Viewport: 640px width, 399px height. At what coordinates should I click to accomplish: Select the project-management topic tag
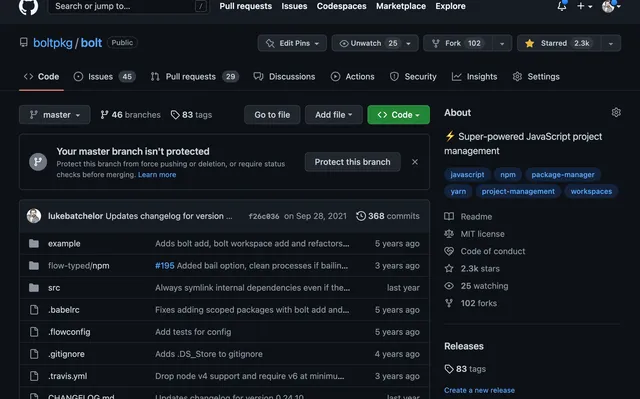tap(518, 191)
